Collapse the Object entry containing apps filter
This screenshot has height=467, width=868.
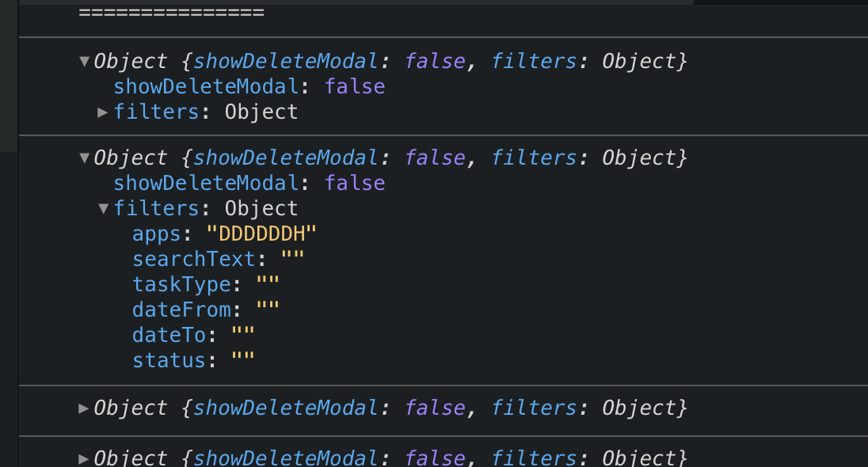[x=84, y=158]
